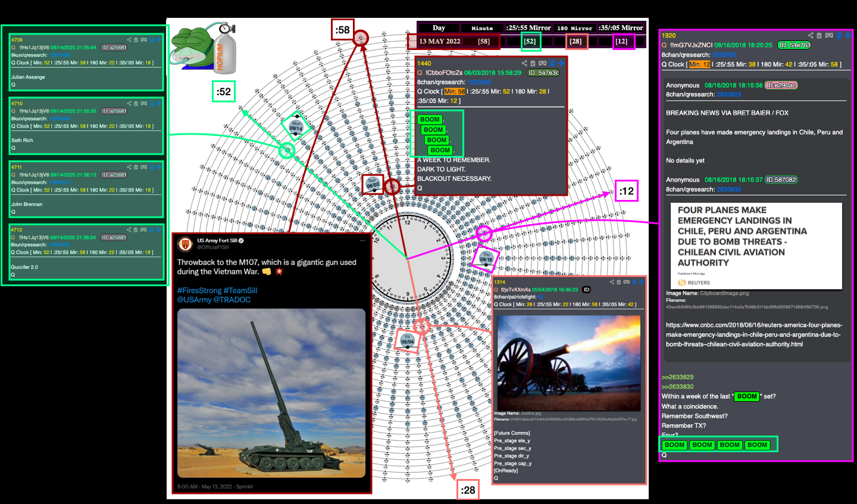Viewport: 857px width, 504px height.
Task: Click the share icon on post 4710
Action: pos(129,104)
